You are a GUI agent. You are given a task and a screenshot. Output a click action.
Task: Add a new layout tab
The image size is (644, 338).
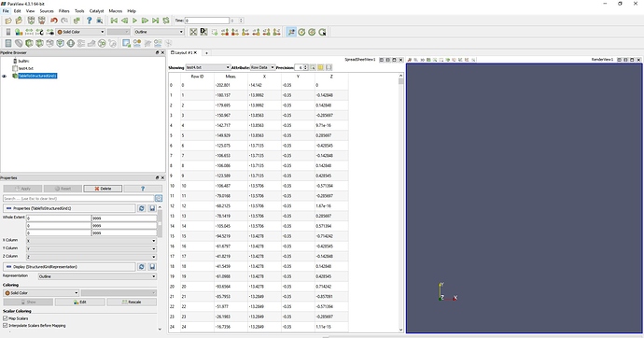[206, 52]
